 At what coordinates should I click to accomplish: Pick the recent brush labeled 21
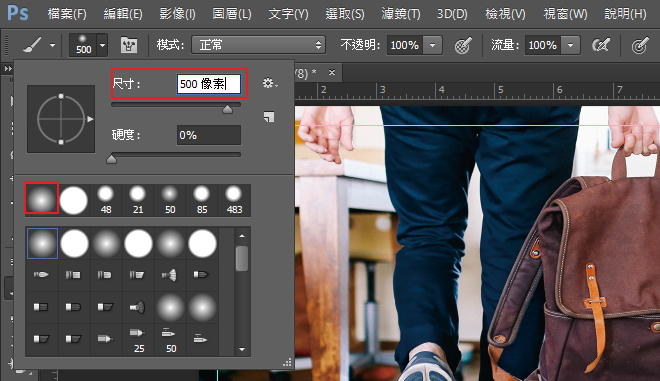pyautogui.click(x=138, y=200)
